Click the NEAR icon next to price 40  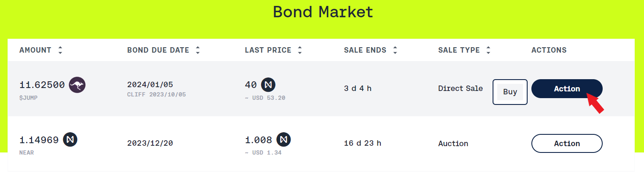point(268,85)
